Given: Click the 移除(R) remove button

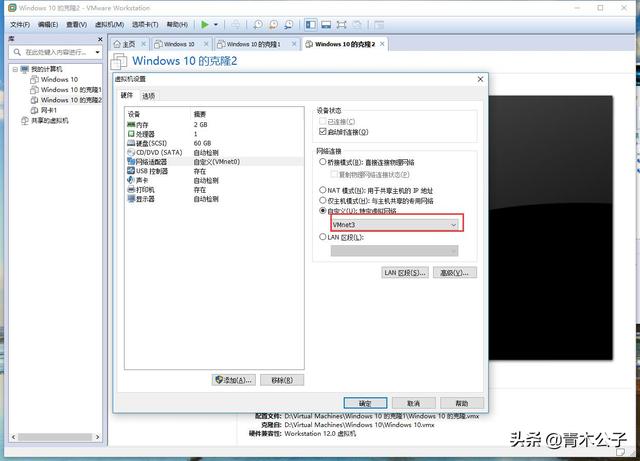Looking at the screenshot, I should [282, 380].
